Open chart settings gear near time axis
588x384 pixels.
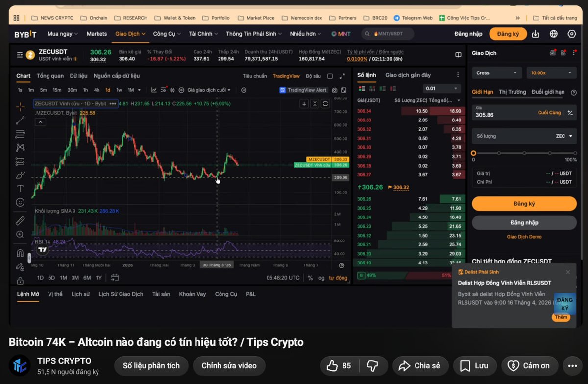[342, 265]
